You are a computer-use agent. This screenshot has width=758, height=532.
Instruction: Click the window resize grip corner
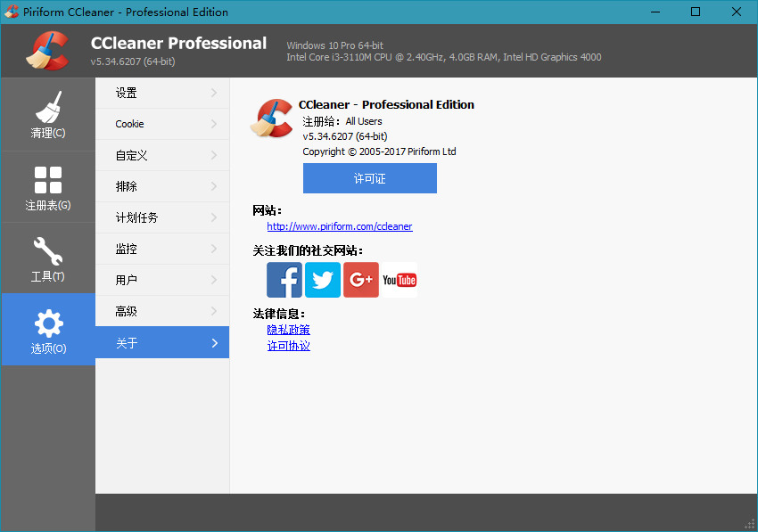750,524
